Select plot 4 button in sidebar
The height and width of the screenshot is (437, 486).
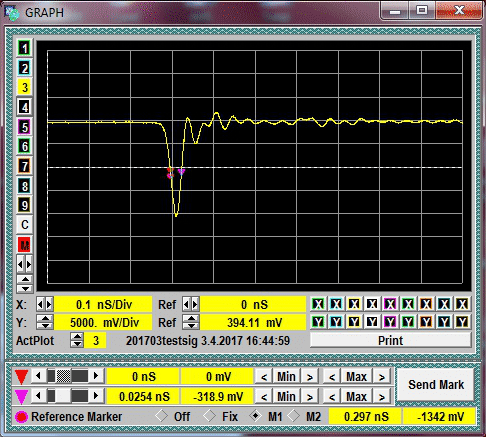tap(24, 107)
